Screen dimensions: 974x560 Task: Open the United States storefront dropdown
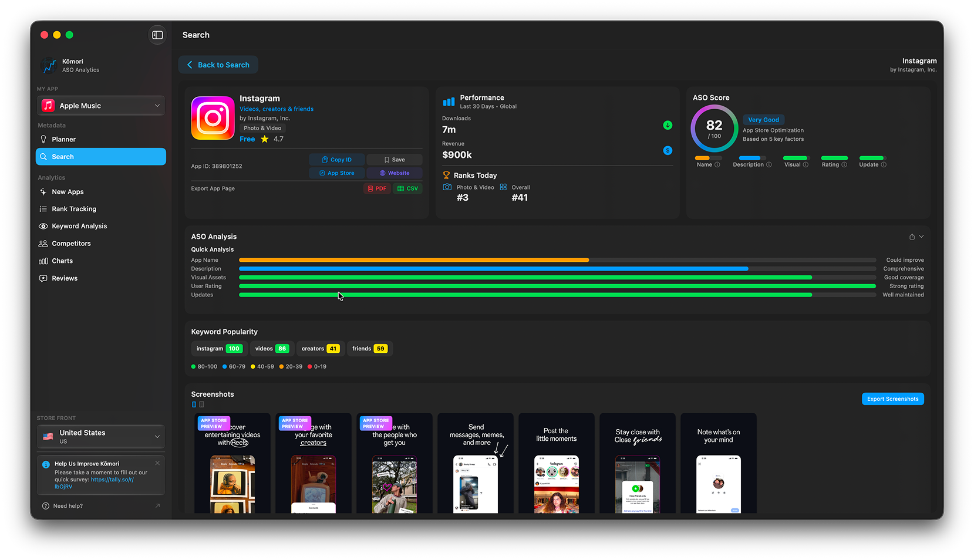point(101,437)
